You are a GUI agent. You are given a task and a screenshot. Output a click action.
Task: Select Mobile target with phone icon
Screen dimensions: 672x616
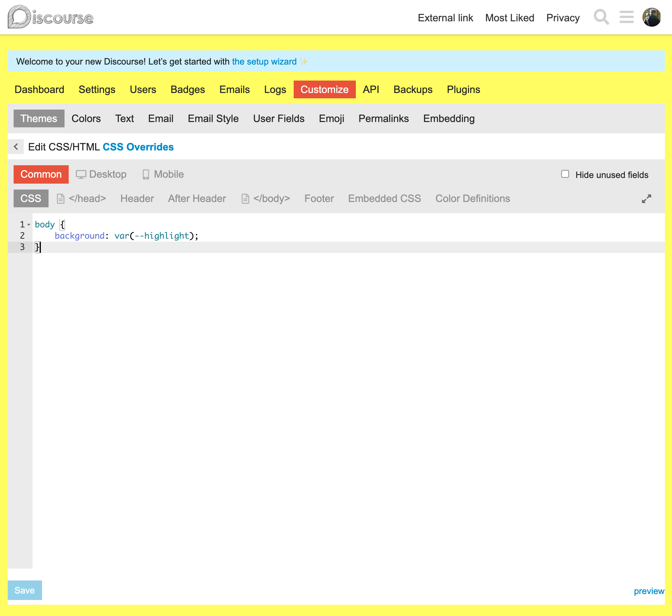click(x=163, y=174)
